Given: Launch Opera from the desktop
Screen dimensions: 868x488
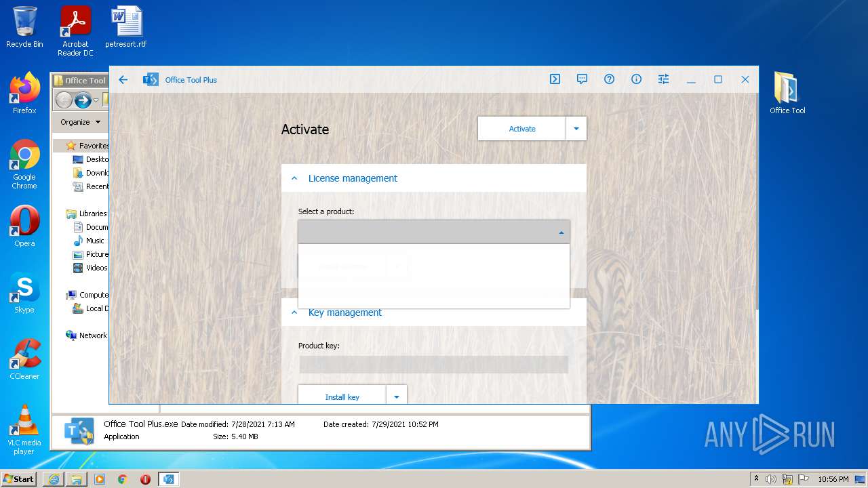Looking at the screenshot, I should (24, 226).
